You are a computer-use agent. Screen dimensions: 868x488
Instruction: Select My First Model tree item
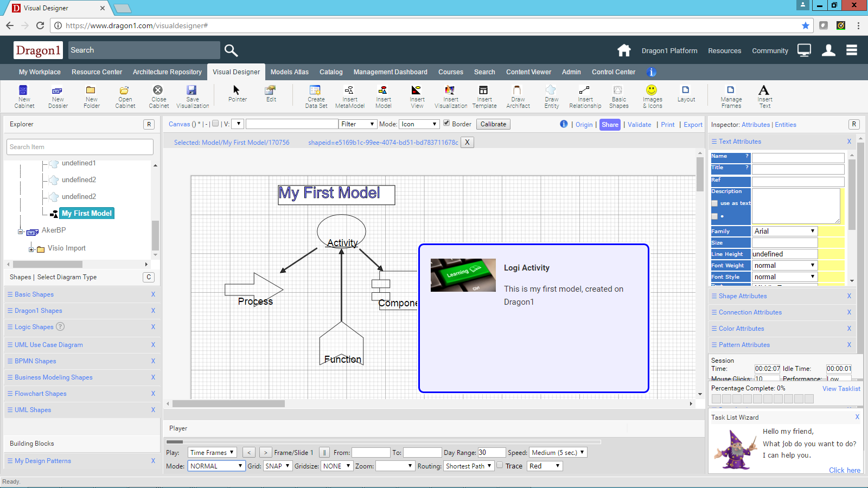coord(87,214)
